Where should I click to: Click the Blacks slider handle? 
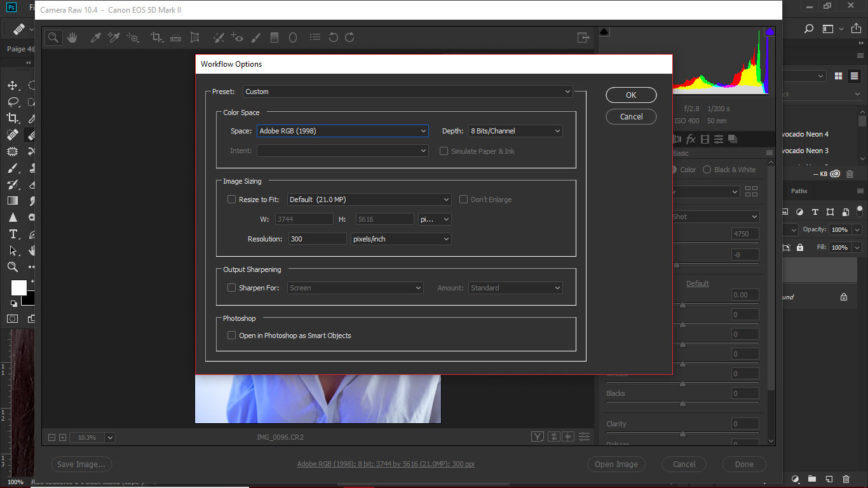682,403
